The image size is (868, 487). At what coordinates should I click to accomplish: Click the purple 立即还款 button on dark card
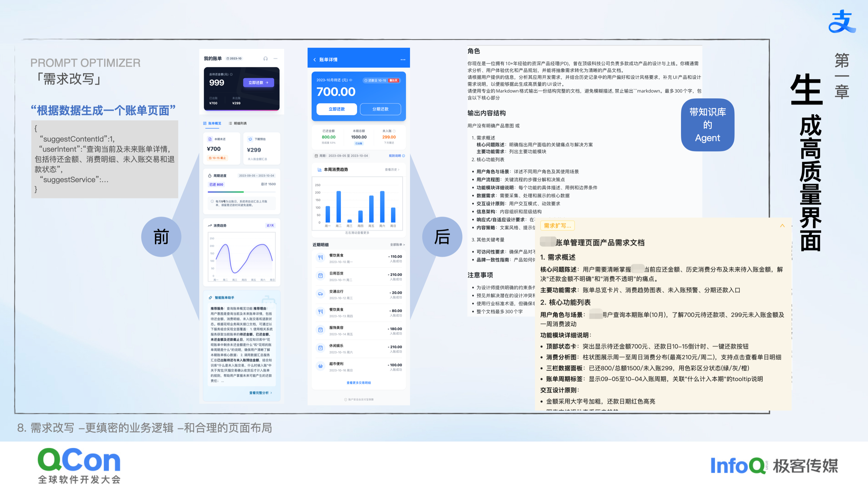(258, 83)
